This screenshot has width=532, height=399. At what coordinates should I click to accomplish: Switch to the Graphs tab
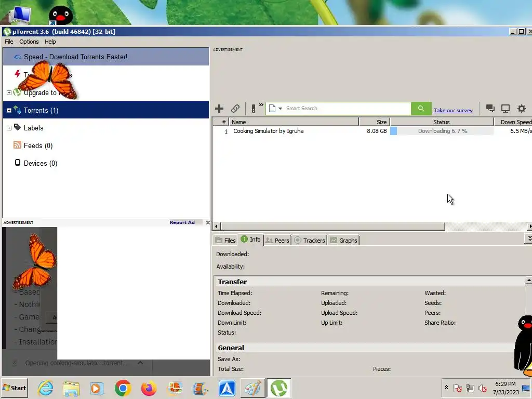coord(343,240)
